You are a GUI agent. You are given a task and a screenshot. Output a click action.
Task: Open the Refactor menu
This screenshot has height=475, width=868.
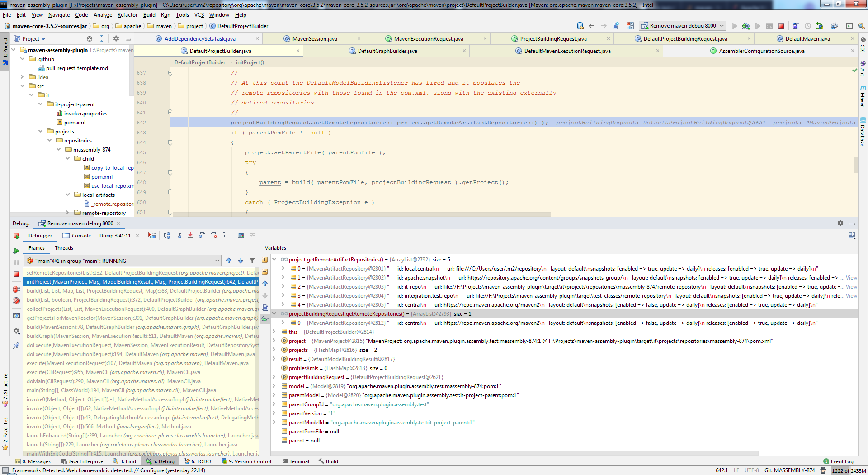(x=127, y=15)
